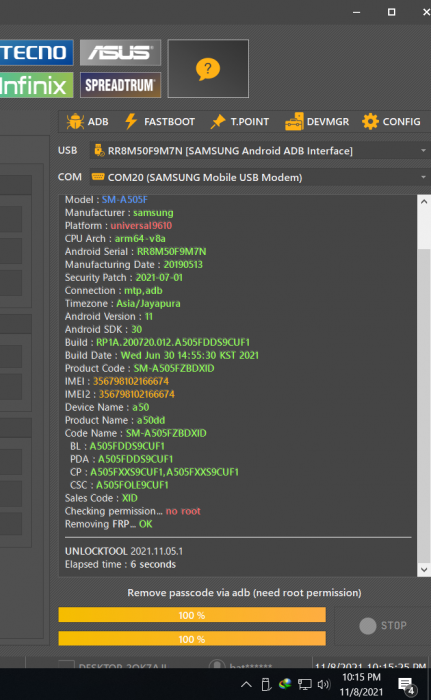This screenshot has height=700, width=431.
Task: Select the Platform universal9610 text
Action: click(x=118, y=225)
